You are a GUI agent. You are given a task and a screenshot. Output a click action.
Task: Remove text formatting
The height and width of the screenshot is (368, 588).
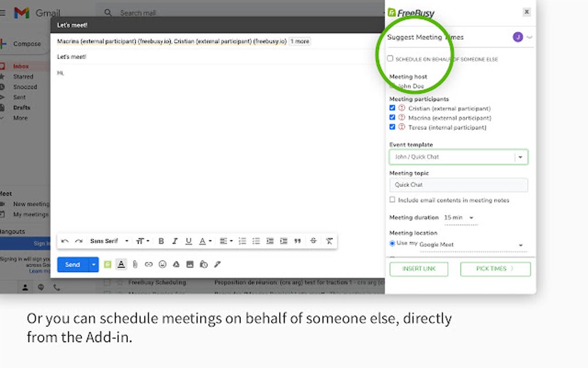click(329, 241)
